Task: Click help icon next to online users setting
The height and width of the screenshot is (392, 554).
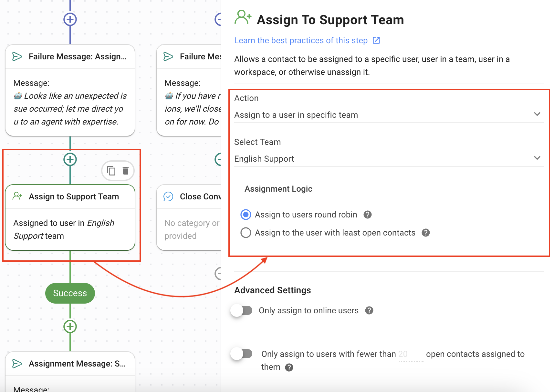Action: tap(369, 310)
